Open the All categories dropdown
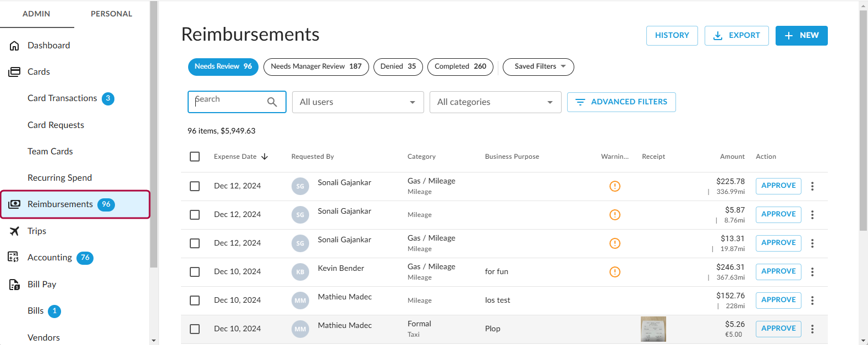Viewport: 868px width, 345px height. coord(495,102)
